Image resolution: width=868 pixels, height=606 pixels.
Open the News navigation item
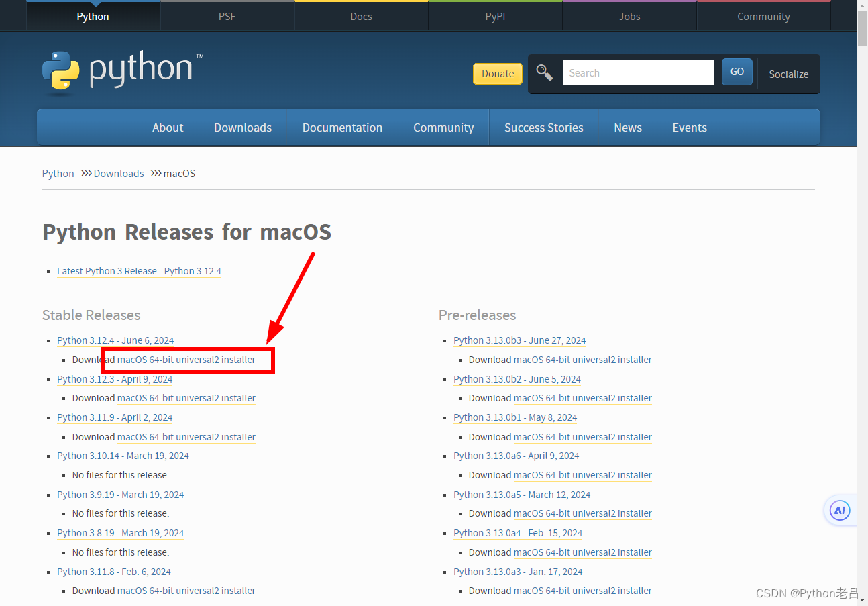[628, 128]
